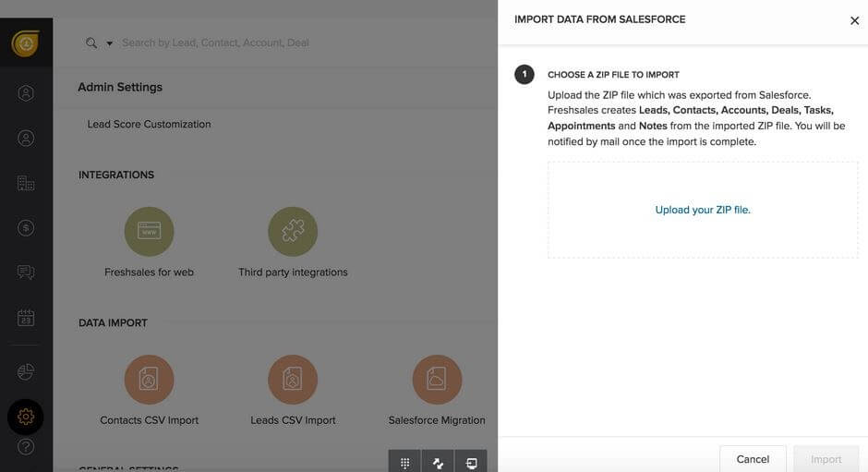
Task: Click the monitor icon in bottom bar
Action: pyautogui.click(x=471, y=462)
